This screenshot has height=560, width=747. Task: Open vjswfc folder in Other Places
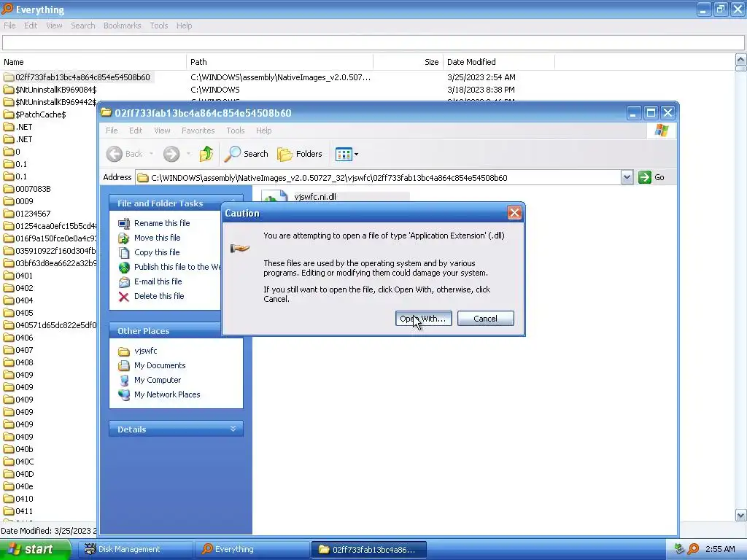click(145, 351)
